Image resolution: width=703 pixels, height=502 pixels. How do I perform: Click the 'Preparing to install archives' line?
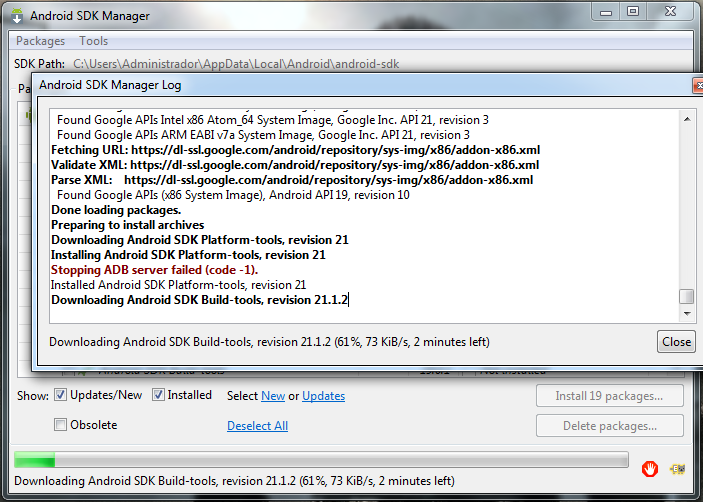point(128,225)
